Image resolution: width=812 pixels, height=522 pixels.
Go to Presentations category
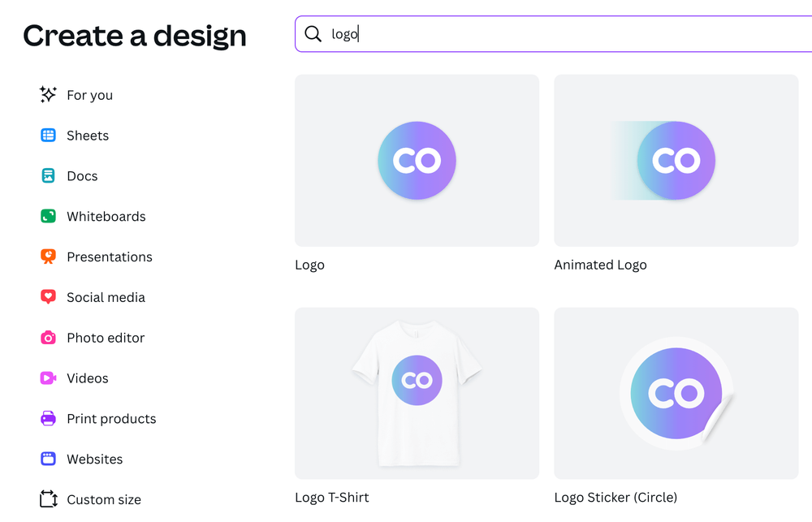(x=110, y=257)
